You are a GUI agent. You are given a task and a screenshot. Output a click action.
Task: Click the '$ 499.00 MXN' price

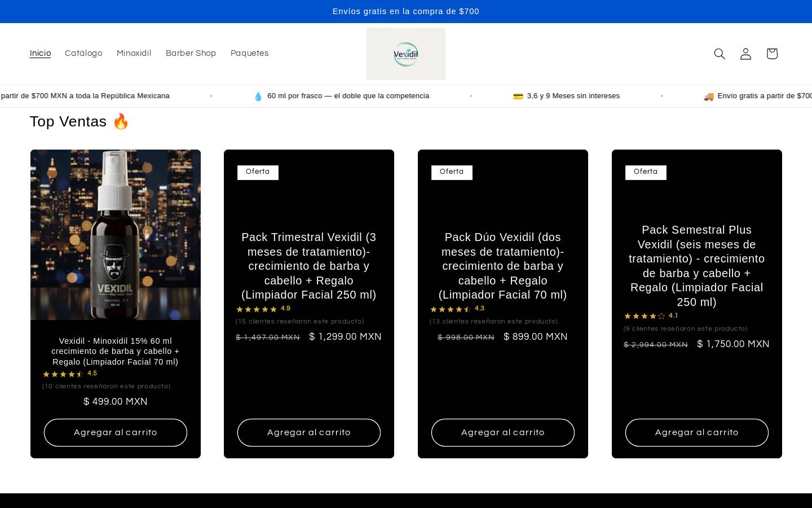(116, 402)
